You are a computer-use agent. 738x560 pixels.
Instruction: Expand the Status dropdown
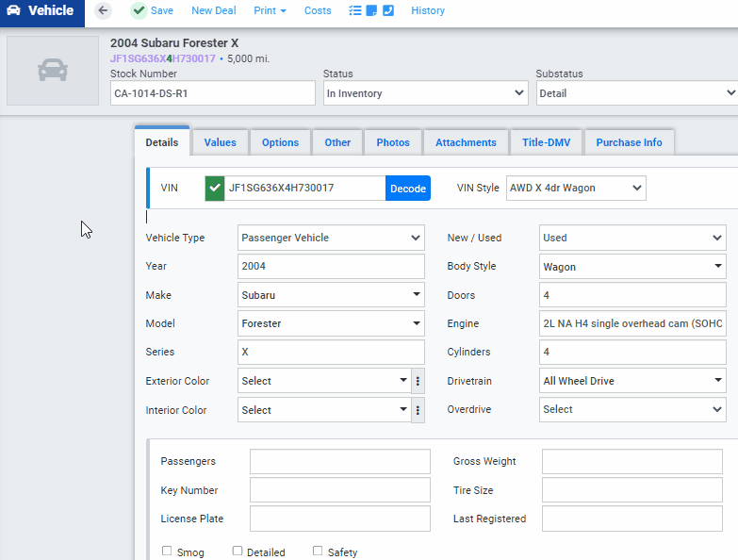(425, 93)
